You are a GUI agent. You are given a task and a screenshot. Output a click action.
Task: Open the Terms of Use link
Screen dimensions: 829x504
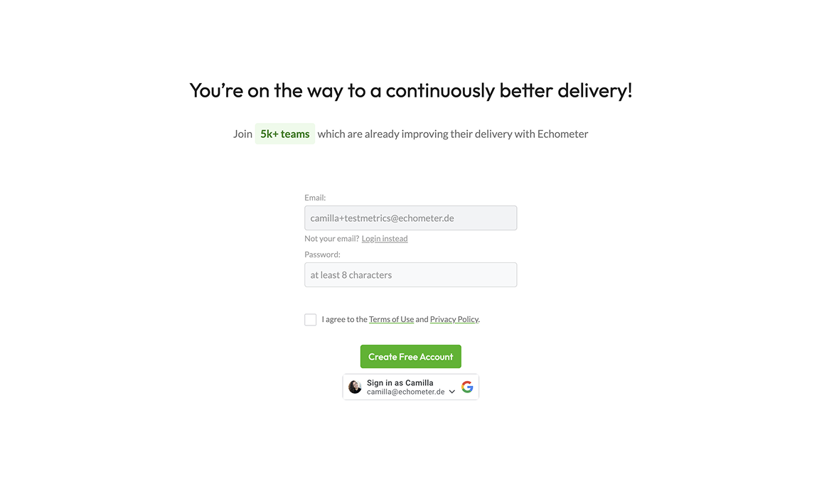point(391,319)
